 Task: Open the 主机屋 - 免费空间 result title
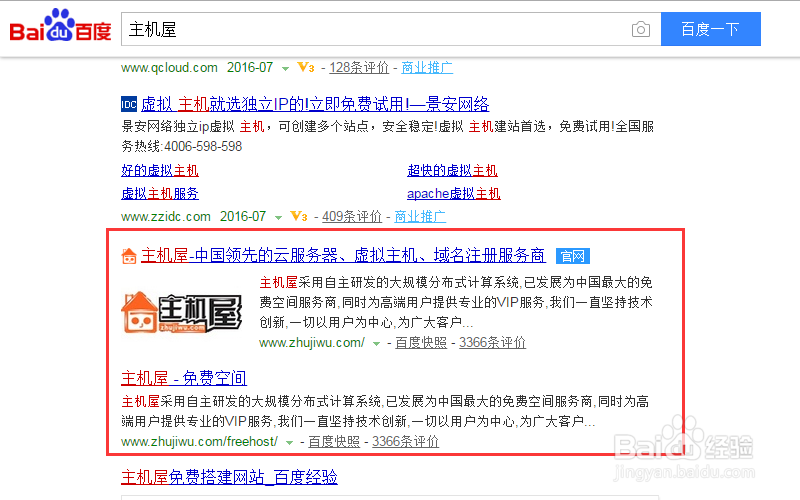(x=184, y=378)
